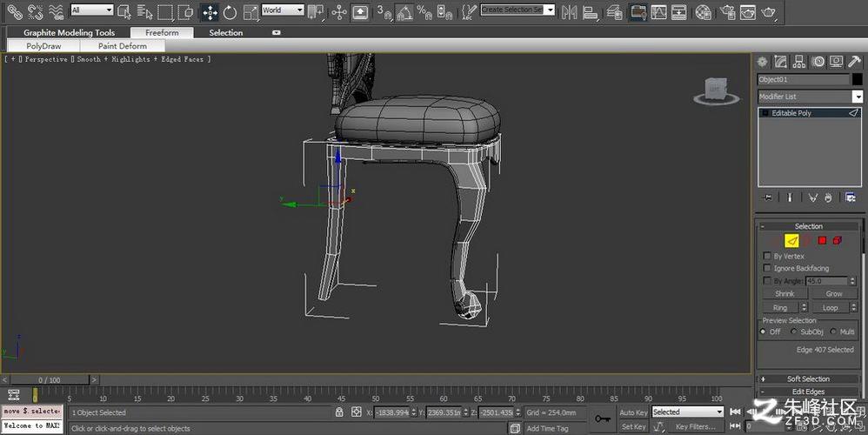
Task: Click the Loop selection button
Action: pos(831,307)
